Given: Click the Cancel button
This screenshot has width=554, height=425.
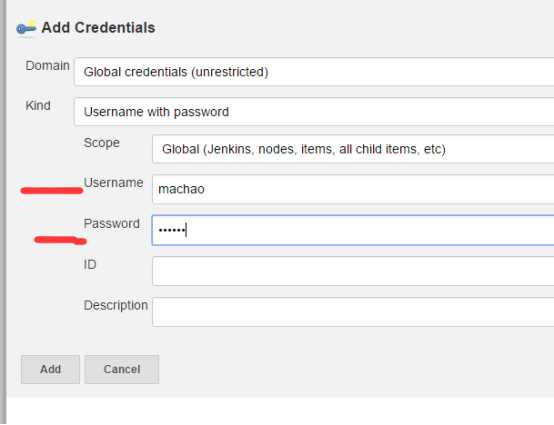Looking at the screenshot, I should 122,369.
